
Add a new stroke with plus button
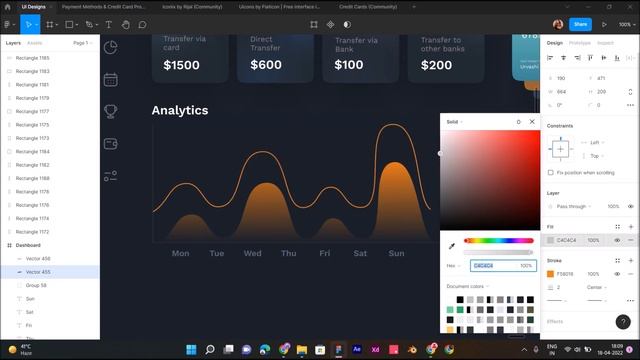click(631, 260)
